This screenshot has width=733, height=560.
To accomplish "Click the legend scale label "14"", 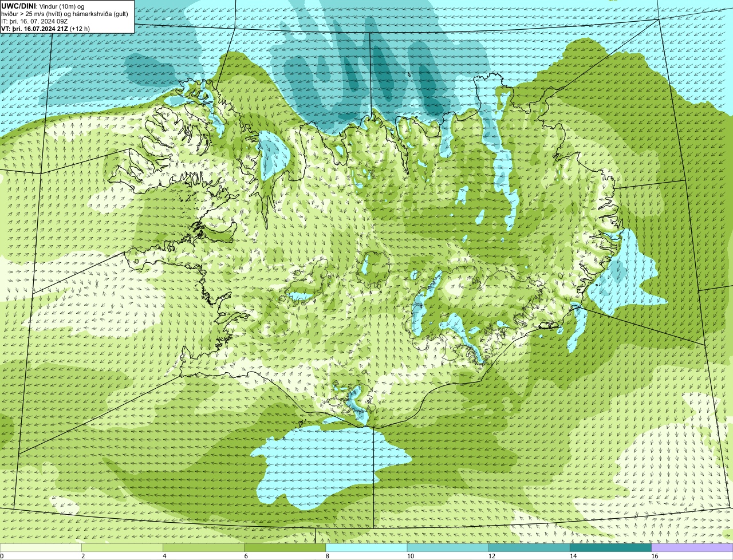I will (x=573, y=556).
